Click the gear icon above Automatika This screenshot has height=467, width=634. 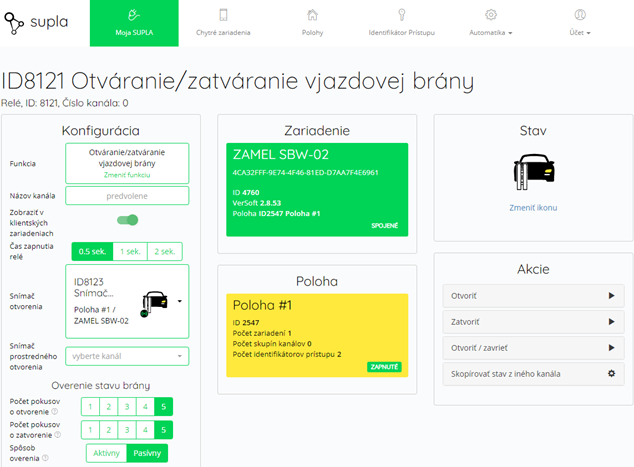[491, 15]
